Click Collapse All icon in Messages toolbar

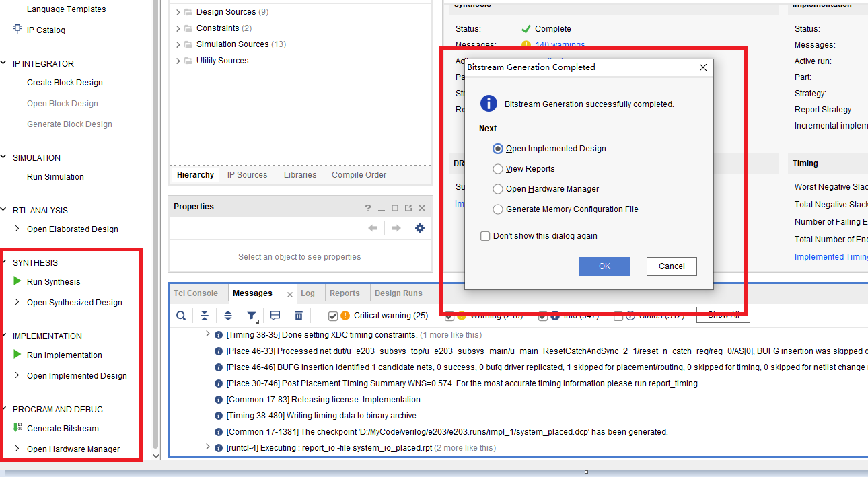pyautogui.click(x=205, y=316)
